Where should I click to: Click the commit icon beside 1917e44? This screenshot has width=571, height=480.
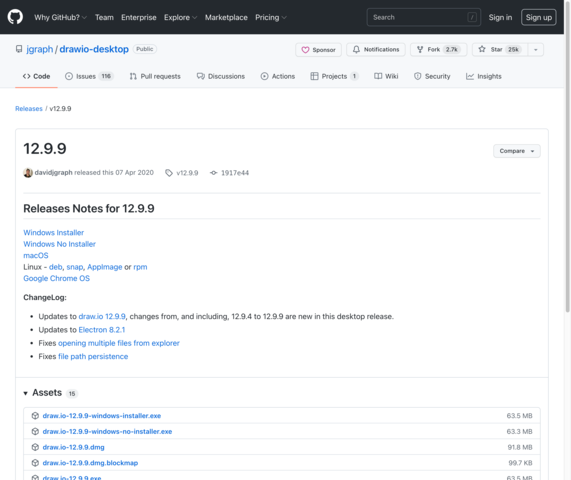pos(214,173)
